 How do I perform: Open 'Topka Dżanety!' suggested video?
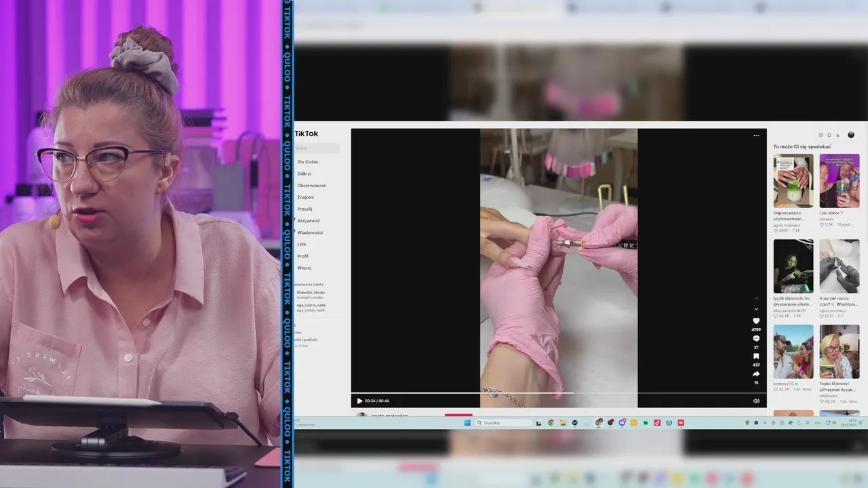[x=840, y=352]
